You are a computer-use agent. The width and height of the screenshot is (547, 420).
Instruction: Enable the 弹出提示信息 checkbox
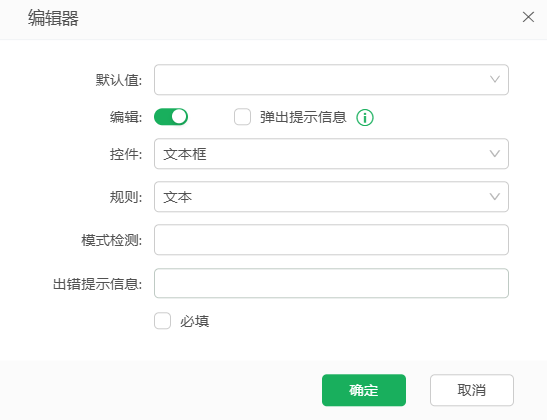[242, 117]
